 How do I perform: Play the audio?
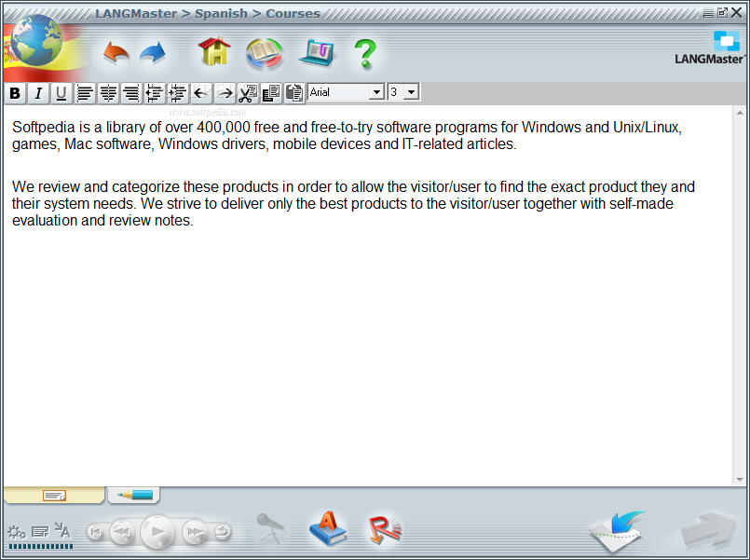coord(157,532)
